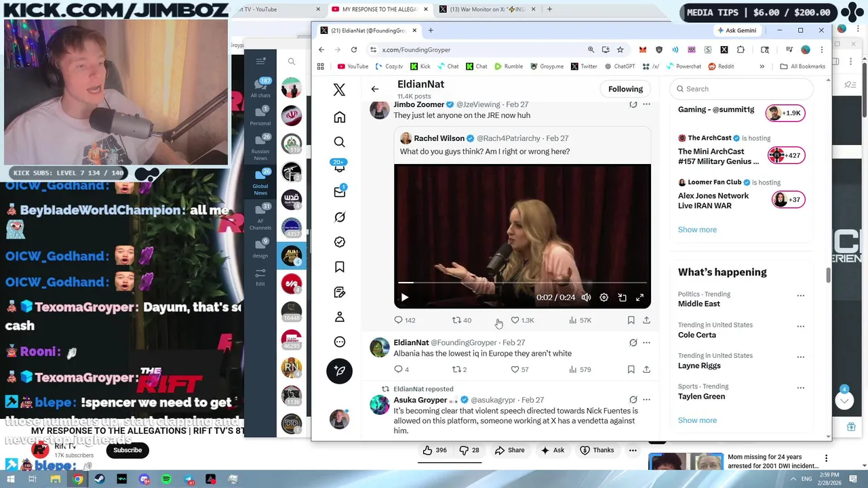Viewport: 868px width, 488px height.
Task: Open the Rumble bookmark
Action: point(508,66)
